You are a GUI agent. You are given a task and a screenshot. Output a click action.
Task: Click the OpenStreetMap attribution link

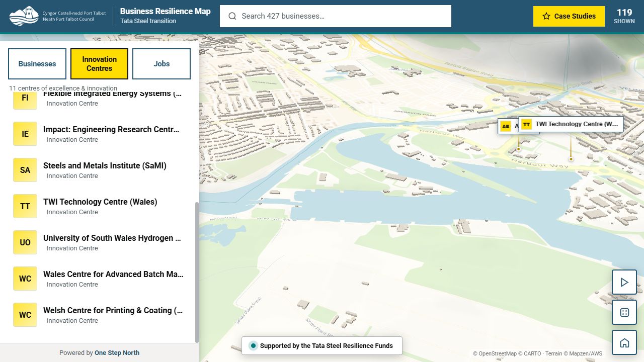(498, 354)
